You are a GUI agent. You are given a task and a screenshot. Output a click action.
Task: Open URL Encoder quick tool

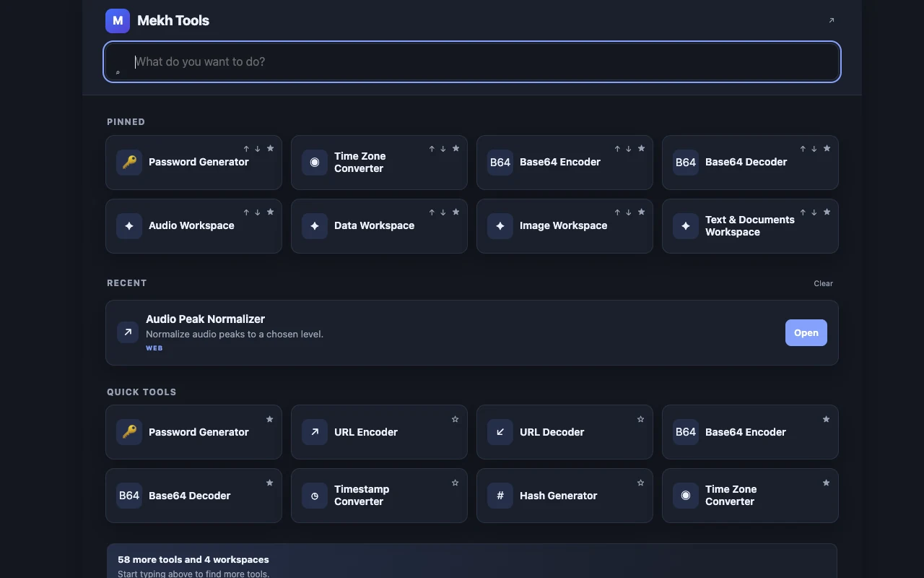pyautogui.click(x=379, y=432)
